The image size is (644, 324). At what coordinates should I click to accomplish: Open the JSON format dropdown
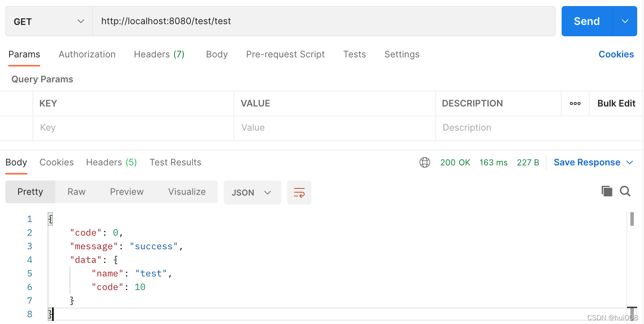252,193
